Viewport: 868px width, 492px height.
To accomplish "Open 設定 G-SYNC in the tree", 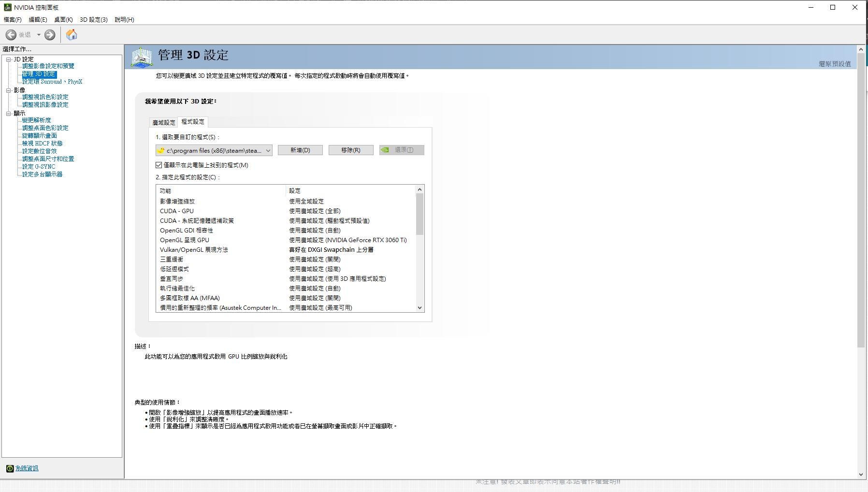I will (x=39, y=167).
